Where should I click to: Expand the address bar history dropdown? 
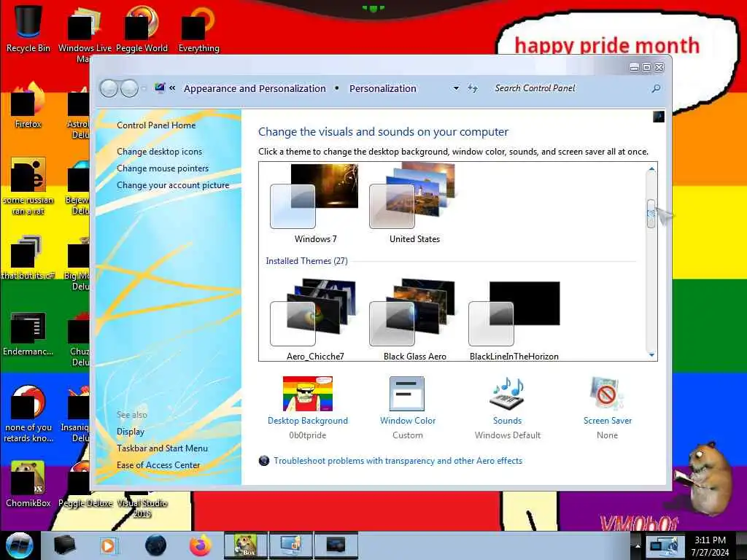point(456,88)
